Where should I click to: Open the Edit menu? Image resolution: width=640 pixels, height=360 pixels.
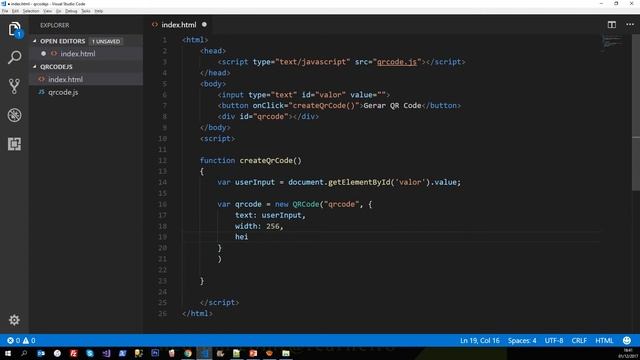[x=16, y=11]
